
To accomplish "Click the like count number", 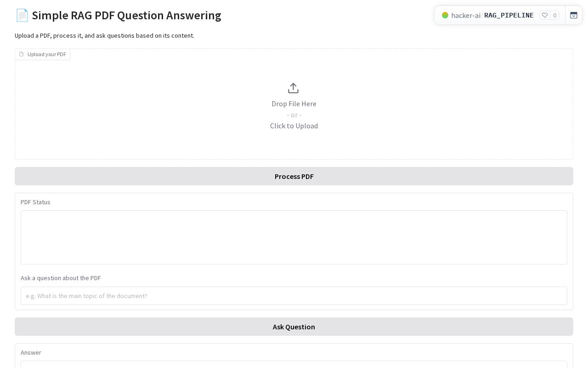I will point(554,15).
